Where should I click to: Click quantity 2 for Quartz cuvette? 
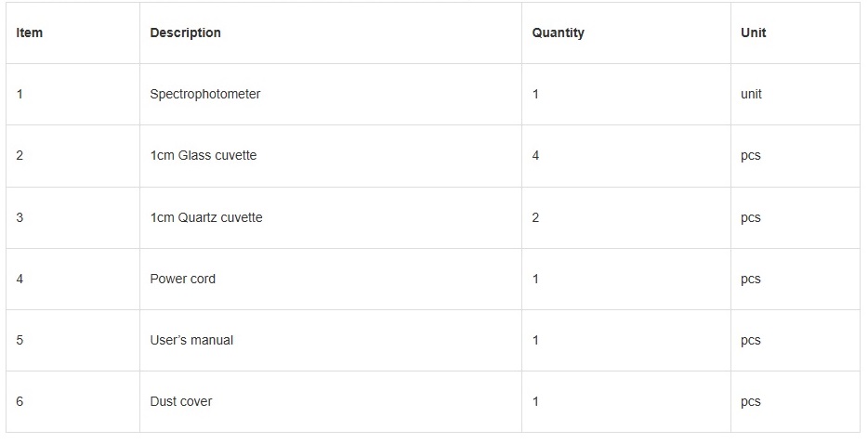(536, 217)
